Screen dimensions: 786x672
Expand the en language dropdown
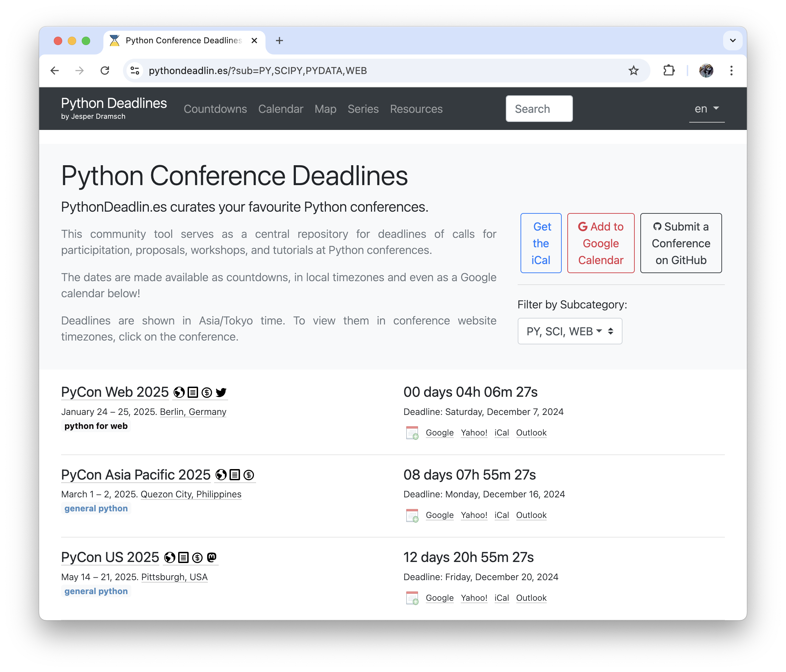[706, 109]
